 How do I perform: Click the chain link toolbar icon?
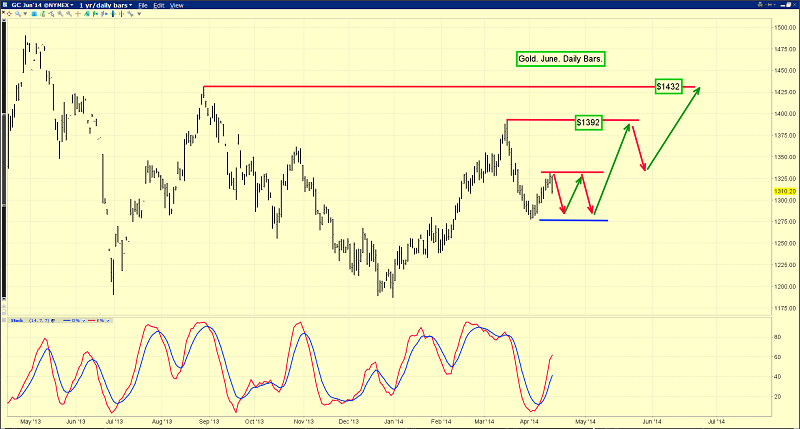130,14
